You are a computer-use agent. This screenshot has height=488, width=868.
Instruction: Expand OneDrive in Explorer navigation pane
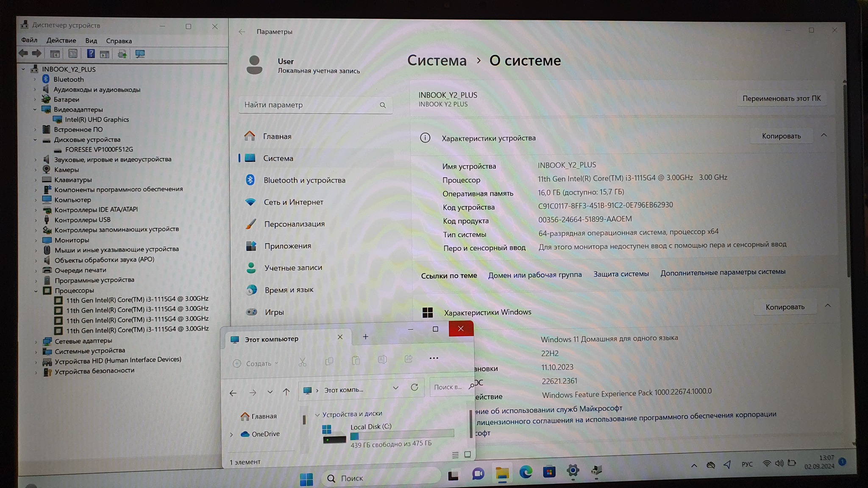click(x=231, y=434)
